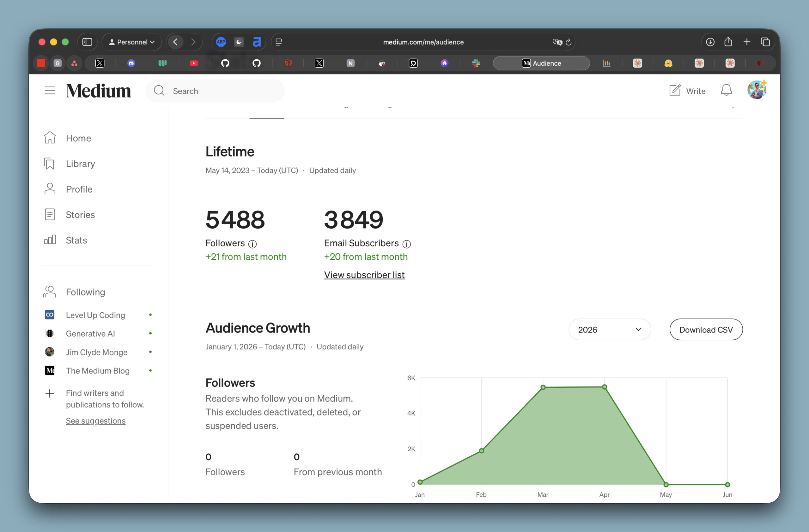
Task: Open the red pinned tab
Action: tap(41, 63)
